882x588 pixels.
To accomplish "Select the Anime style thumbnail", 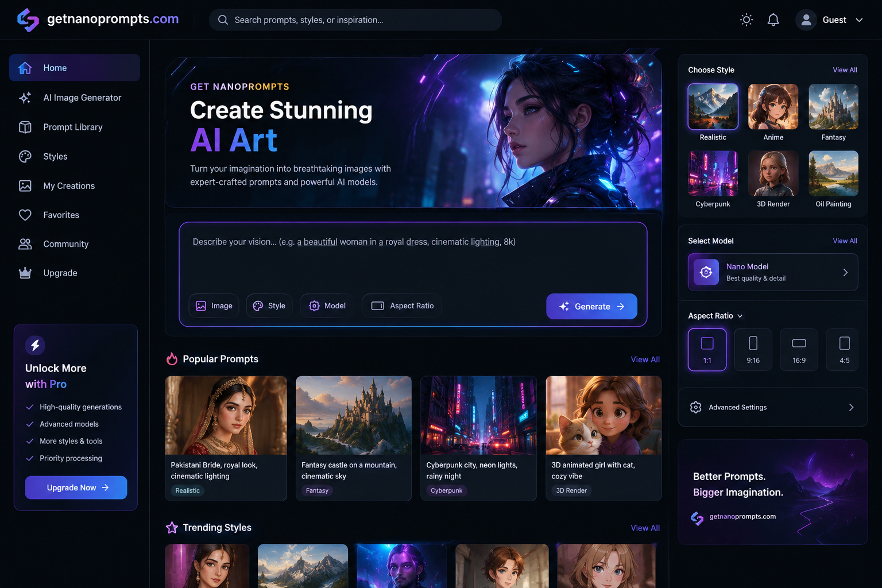I will (x=773, y=107).
